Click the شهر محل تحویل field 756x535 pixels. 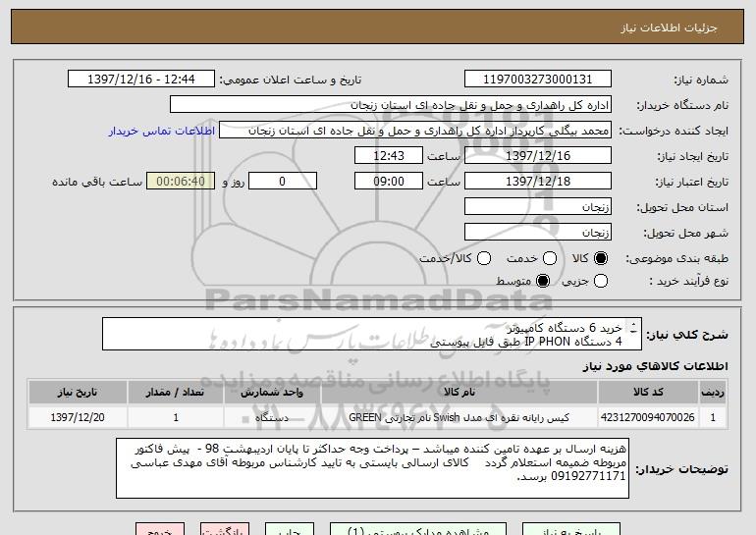(x=538, y=233)
